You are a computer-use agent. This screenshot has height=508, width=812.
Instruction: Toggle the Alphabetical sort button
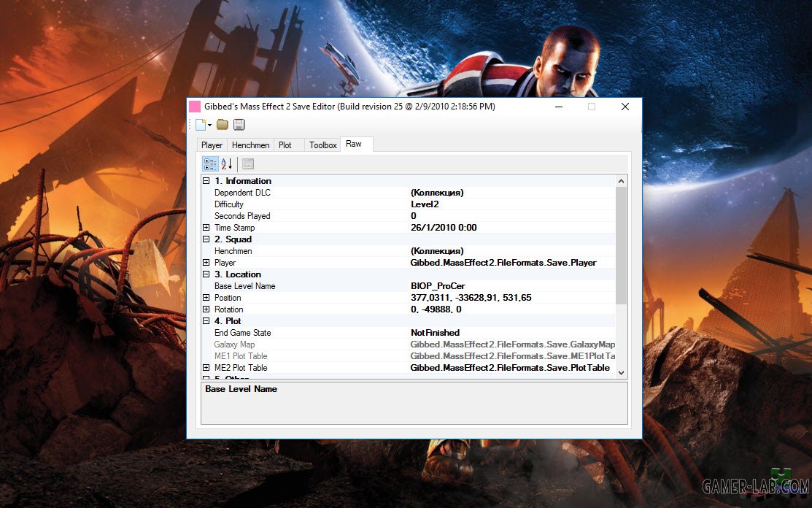pyautogui.click(x=227, y=164)
